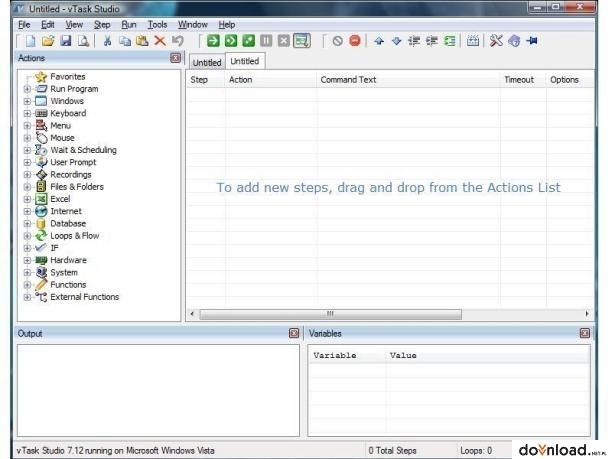Select the Hardware tree item
612x459 pixels.
[x=68, y=260]
